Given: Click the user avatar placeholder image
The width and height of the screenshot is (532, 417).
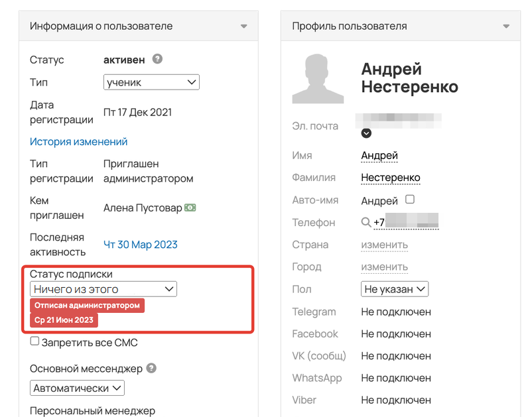Looking at the screenshot, I should 318,78.
